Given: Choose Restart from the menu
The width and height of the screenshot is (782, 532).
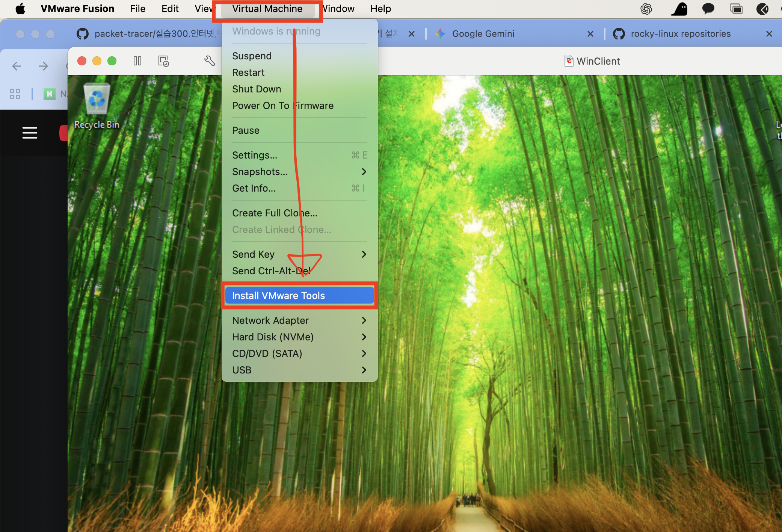Looking at the screenshot, I should click(x=299, y=73).
